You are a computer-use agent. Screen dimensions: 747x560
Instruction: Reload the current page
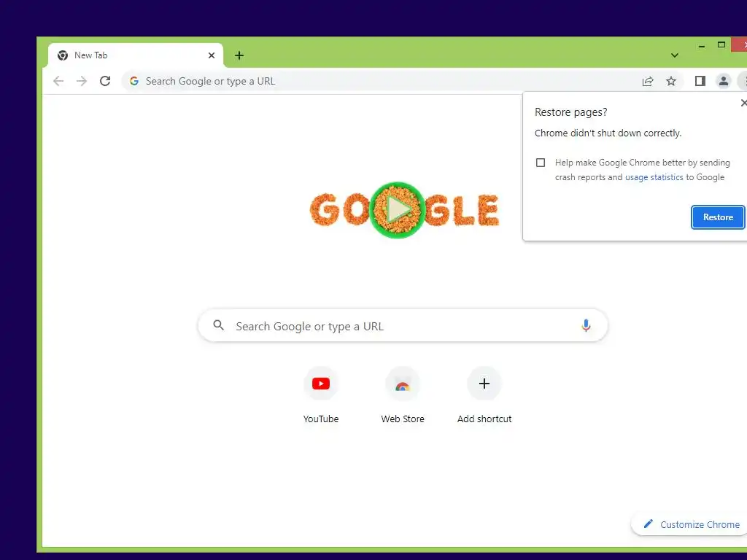click(x=105, y=81)
